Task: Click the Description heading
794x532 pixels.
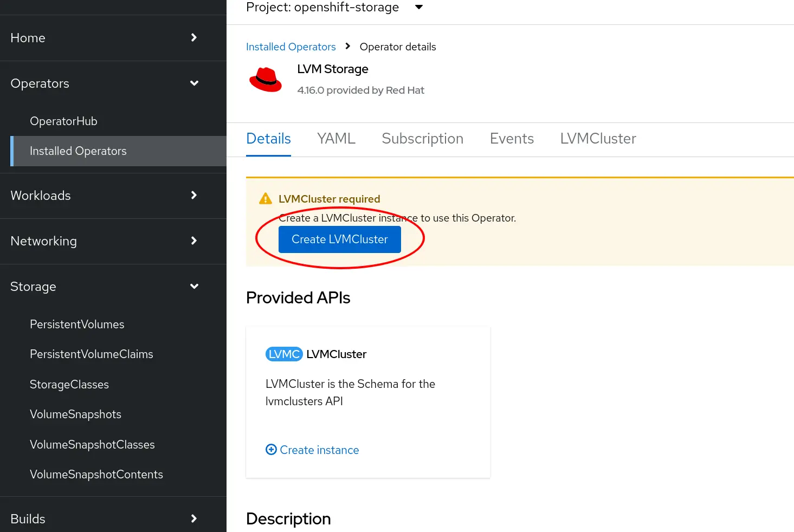Action: pyautogui.click(x=288, y=519)
